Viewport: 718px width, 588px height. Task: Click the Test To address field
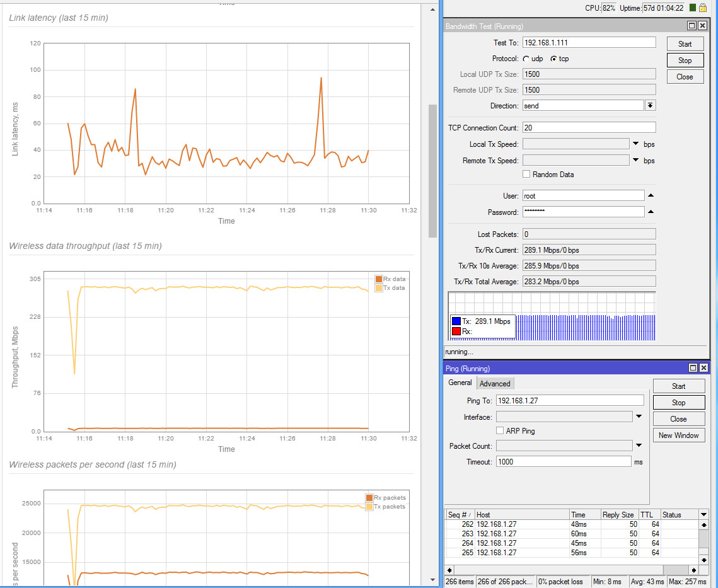point(589,43)
